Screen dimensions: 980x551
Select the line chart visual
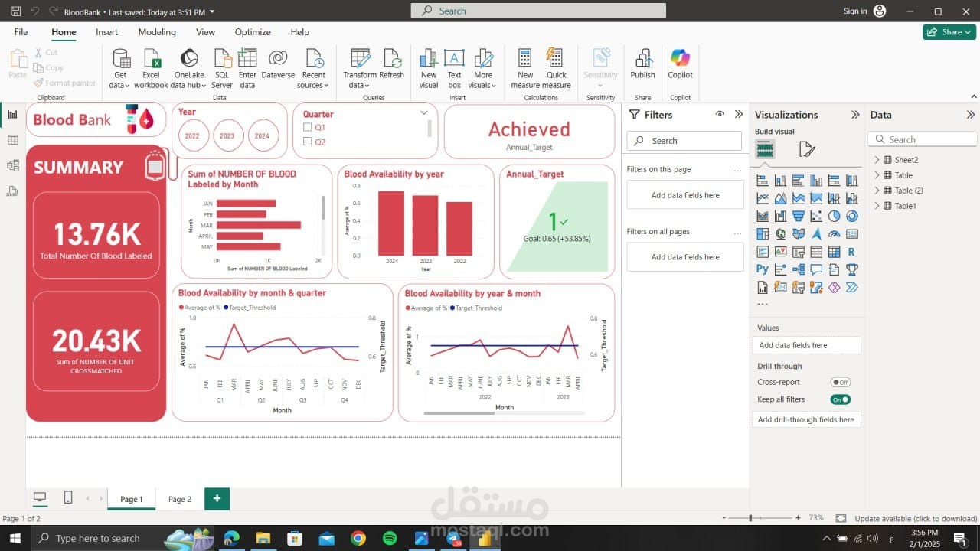pyautogui.click(x=763, y=198)
